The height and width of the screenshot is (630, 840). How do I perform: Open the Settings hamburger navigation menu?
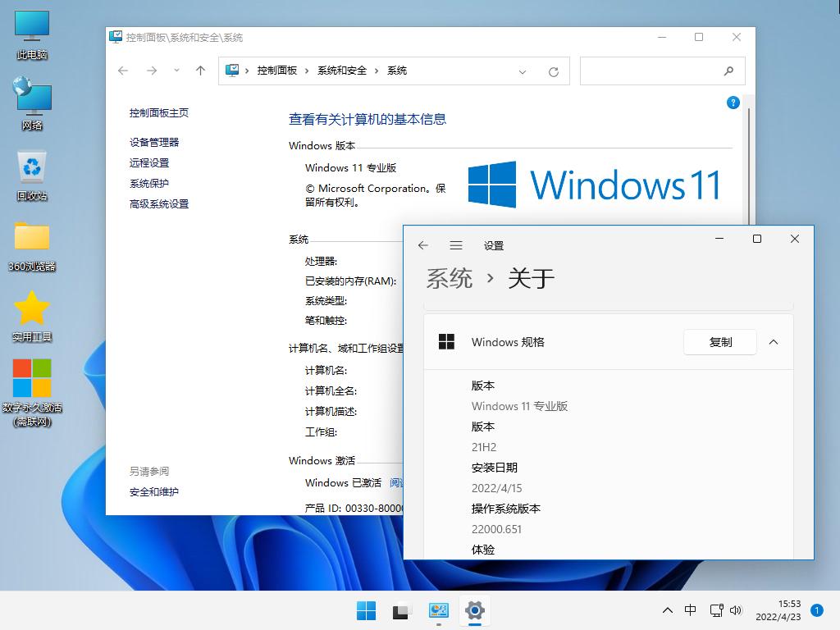point(456,245)
